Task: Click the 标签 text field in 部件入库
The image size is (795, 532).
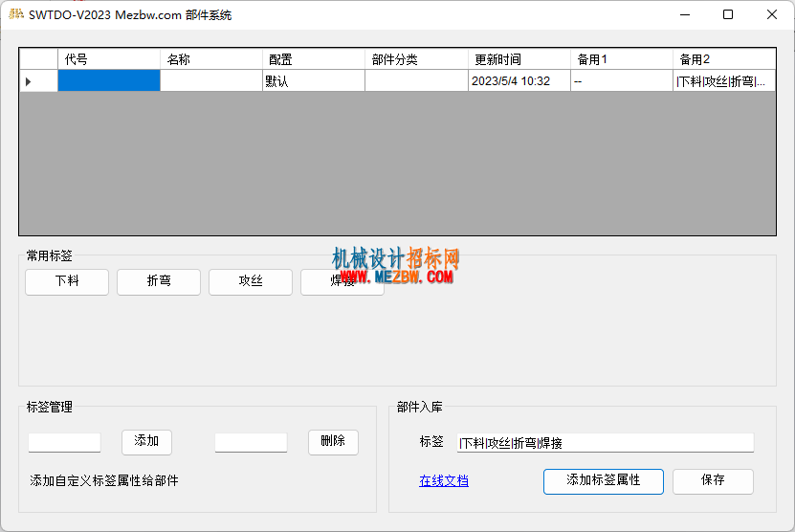Action: pos(606,443)
